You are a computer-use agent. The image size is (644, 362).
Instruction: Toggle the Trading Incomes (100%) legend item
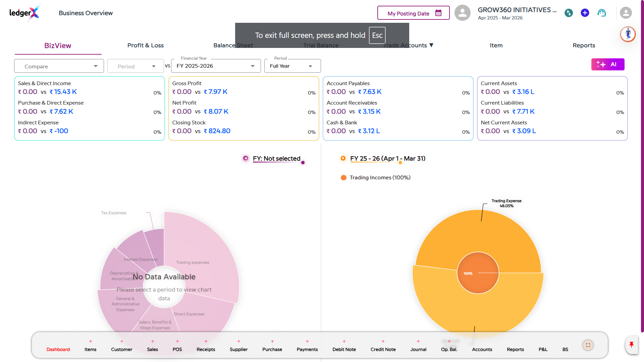pyautogui.click(x=375, y=178)
